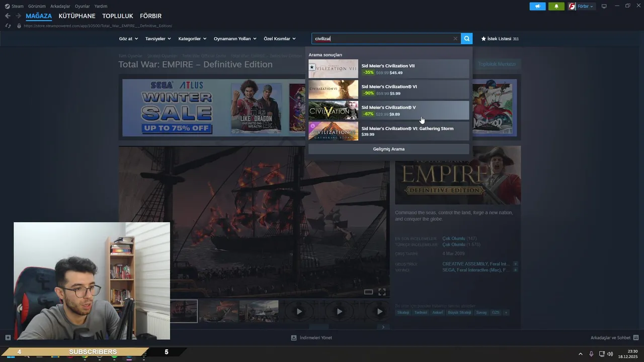The height and width of the screenshot is (362, 644).
Task: Add a tag with the plus button
Action: point(506,312)
